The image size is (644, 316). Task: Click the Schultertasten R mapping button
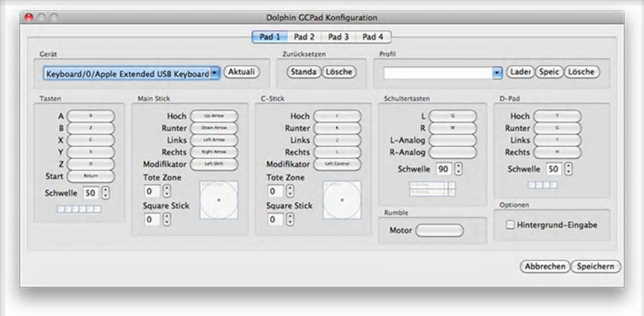[x=453, y=128]
